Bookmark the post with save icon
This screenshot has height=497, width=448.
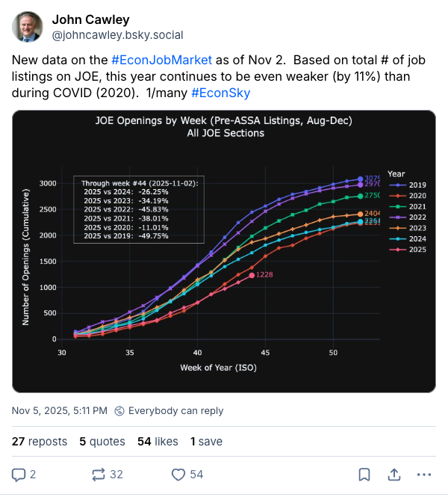[364, 474]
